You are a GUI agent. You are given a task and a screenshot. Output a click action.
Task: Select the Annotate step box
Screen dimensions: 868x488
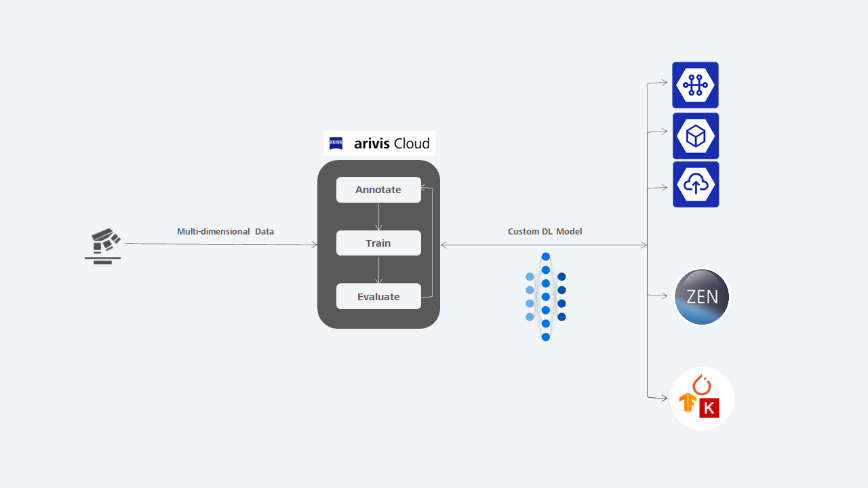(378, 190)
